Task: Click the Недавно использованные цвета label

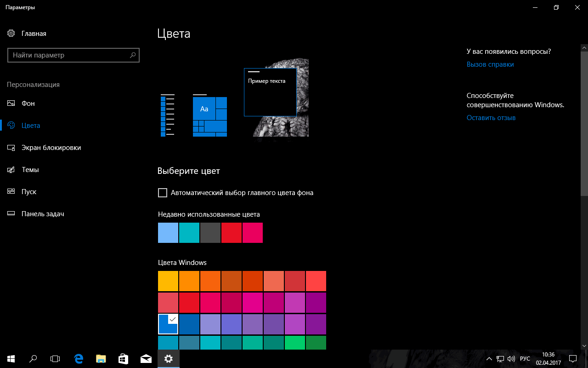Action: coord(209,214)
